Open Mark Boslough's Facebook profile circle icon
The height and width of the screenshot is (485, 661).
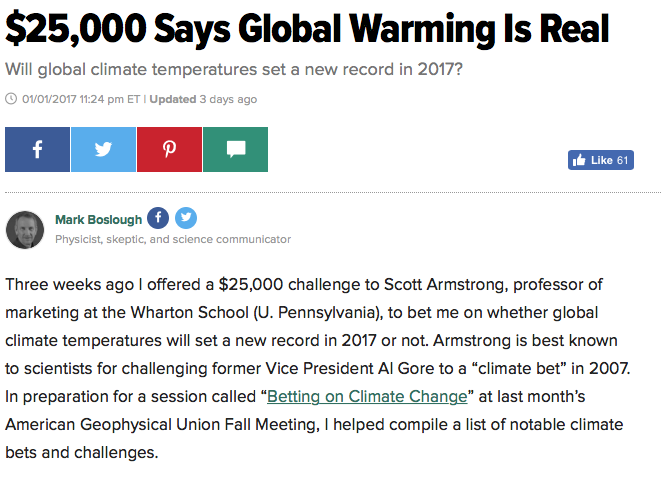(x=158, y=218)
